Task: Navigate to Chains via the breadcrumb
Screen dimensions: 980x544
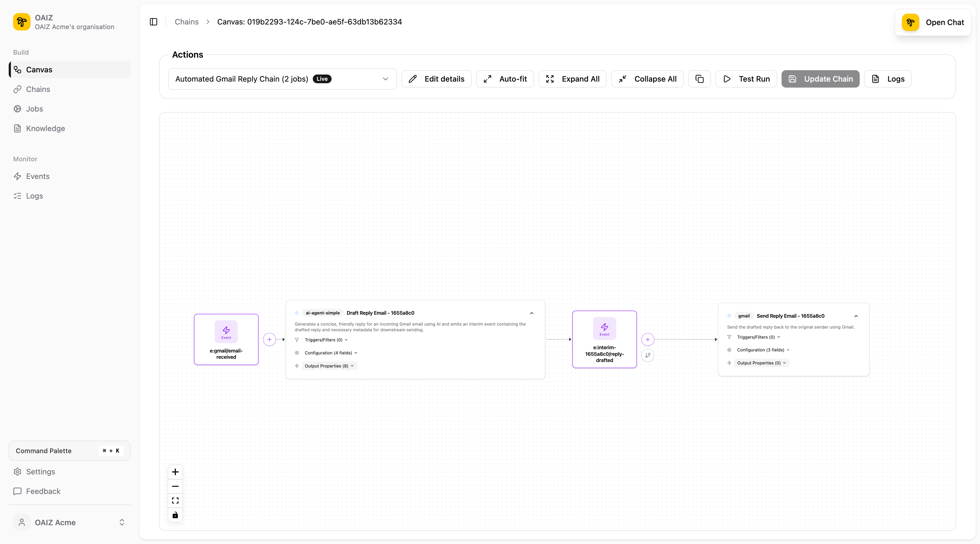Action: [x=186, y=22]
